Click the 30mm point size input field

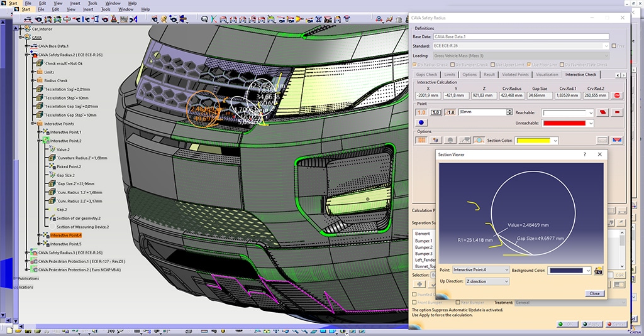(x=482, y=112)
